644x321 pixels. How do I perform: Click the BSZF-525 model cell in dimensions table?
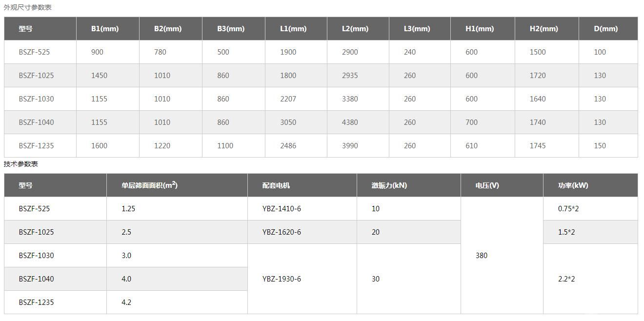[34, 52]
